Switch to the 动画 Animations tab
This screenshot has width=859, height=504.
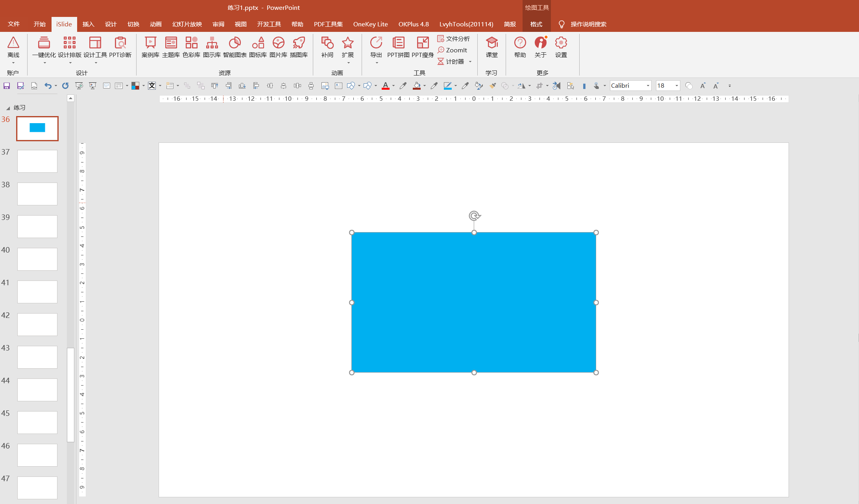pos(155,24)
